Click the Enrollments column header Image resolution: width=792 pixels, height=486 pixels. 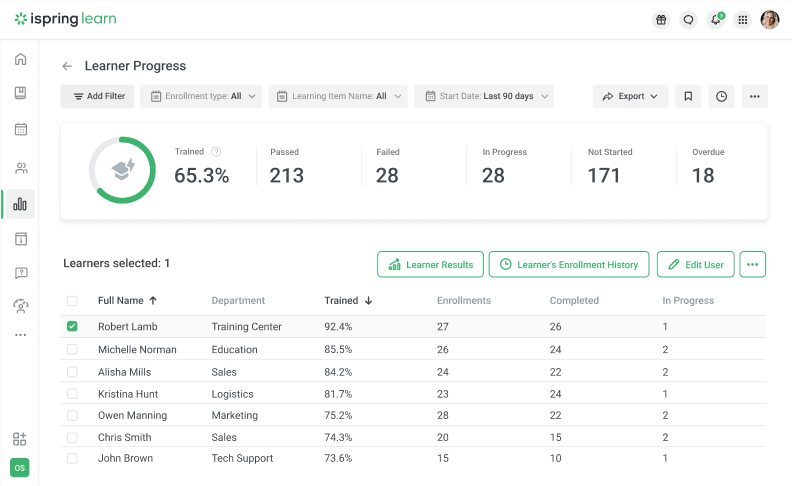pyautogui.click(x=464, y=301)
